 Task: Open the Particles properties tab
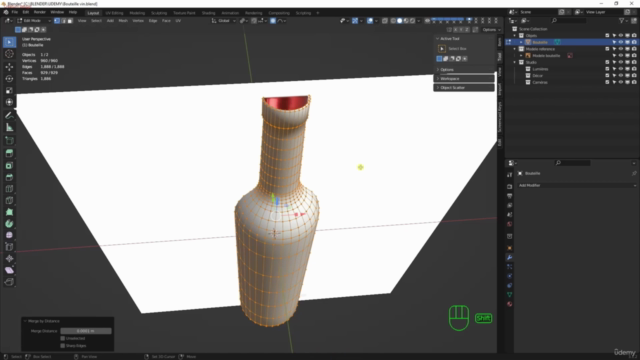(509, 267)
